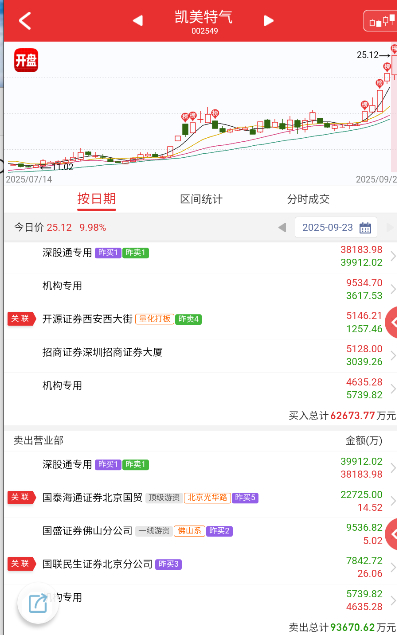Screen dimensions: 397x635
Task: Expand the 机构专用 9534.70 row chevron
Action: coord(393,289)
